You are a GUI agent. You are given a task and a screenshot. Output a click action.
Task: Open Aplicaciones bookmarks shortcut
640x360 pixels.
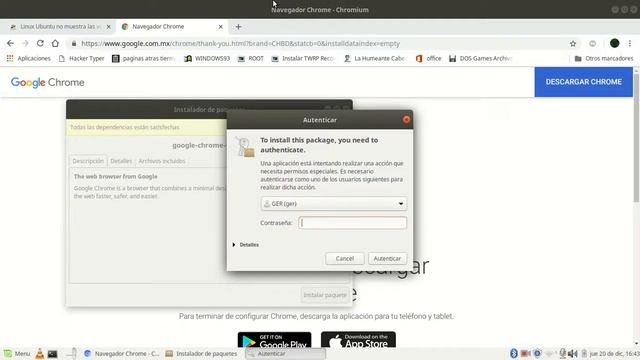29,58
